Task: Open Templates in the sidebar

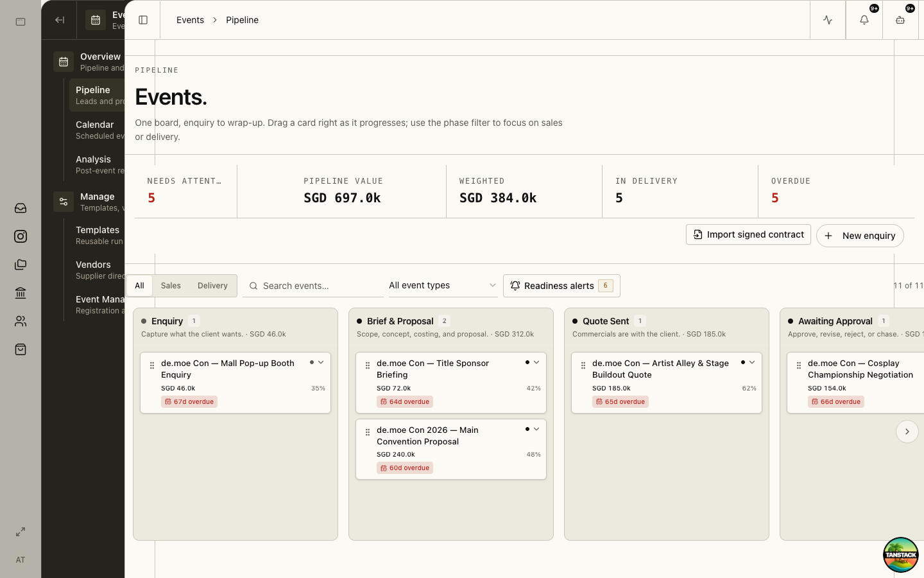Action: pyautogui.click(x=97, y=235)
